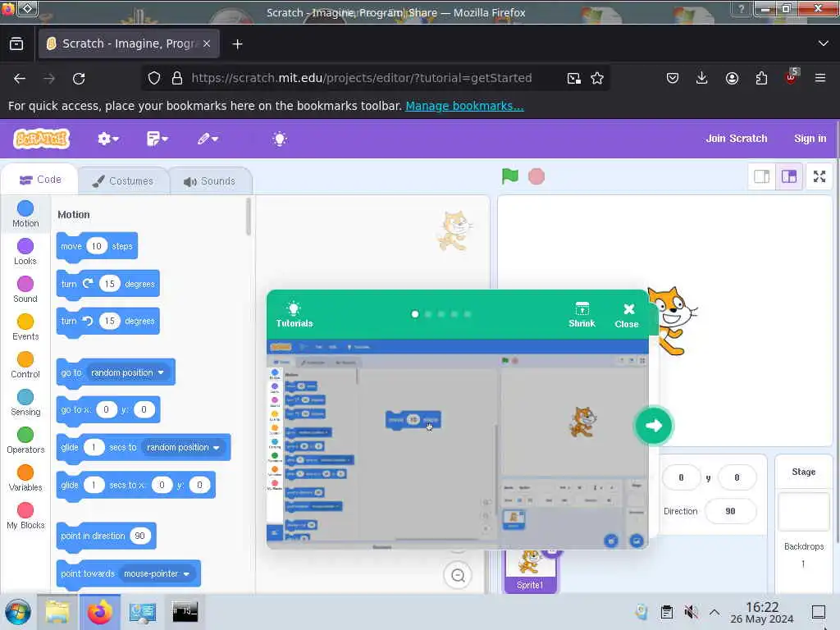The width and height of the screenshot is (840, 630).
Task: Open Firefox account icon
Action: [x=732, y=78]
